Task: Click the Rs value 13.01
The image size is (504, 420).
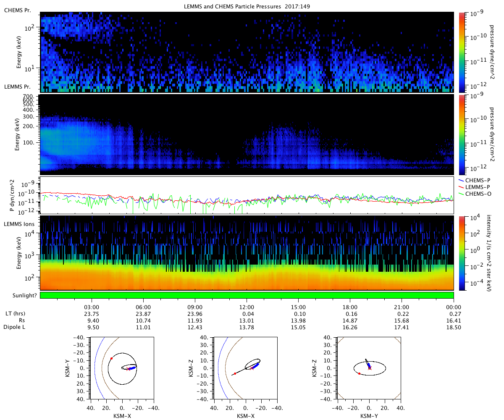Action: [247, 320]
